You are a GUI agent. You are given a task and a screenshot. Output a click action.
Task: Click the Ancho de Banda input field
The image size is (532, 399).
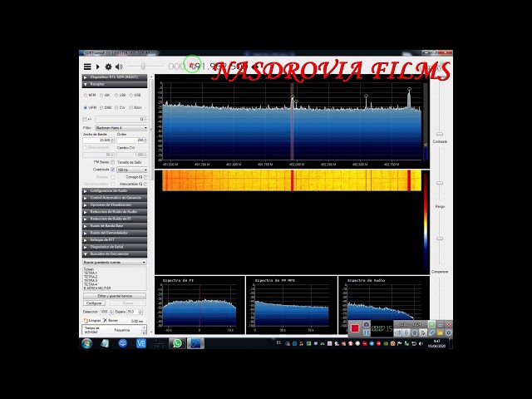[x=98, y=140]
